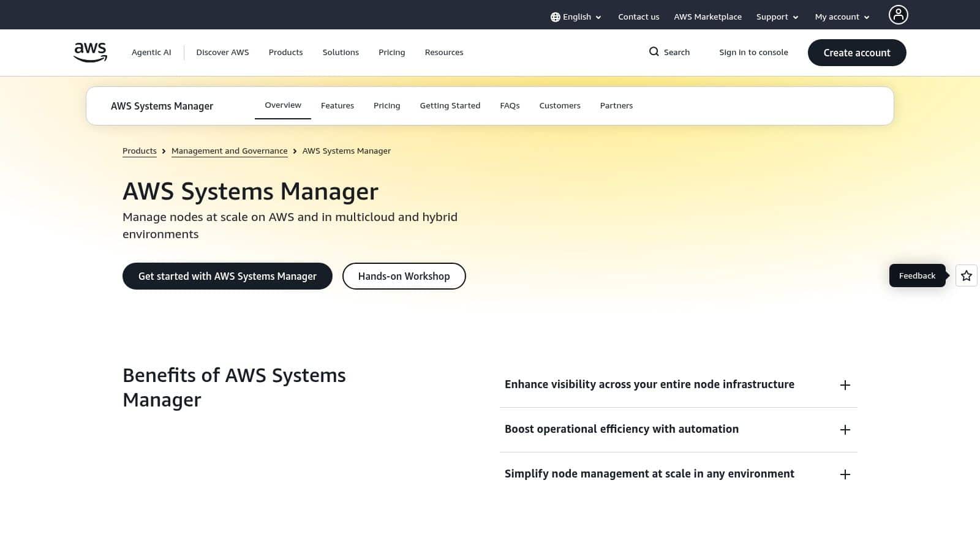The height and width of the screenshot is (551, 980).
Task: Open the Products menu
Action: tap(285, 52)
